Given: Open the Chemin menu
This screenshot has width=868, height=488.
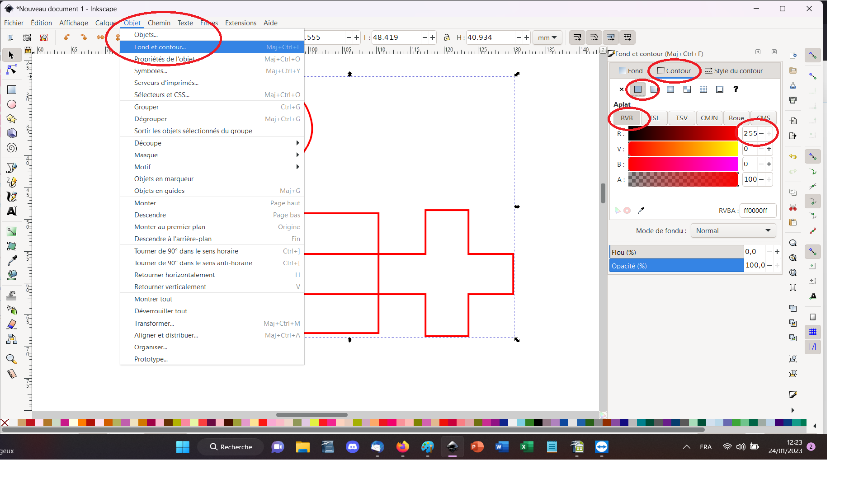Looking at the screenshot, I should [159, 23].
